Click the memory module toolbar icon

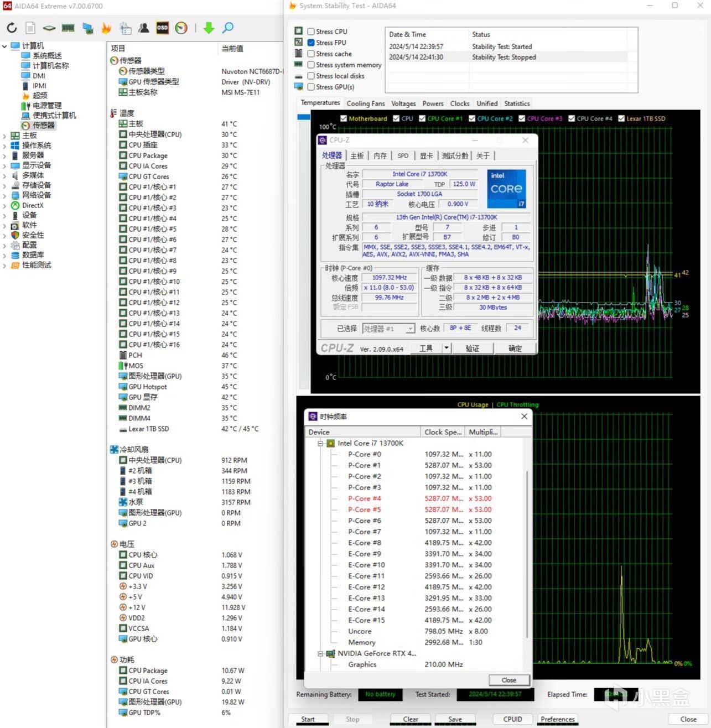tap(68, 28)
